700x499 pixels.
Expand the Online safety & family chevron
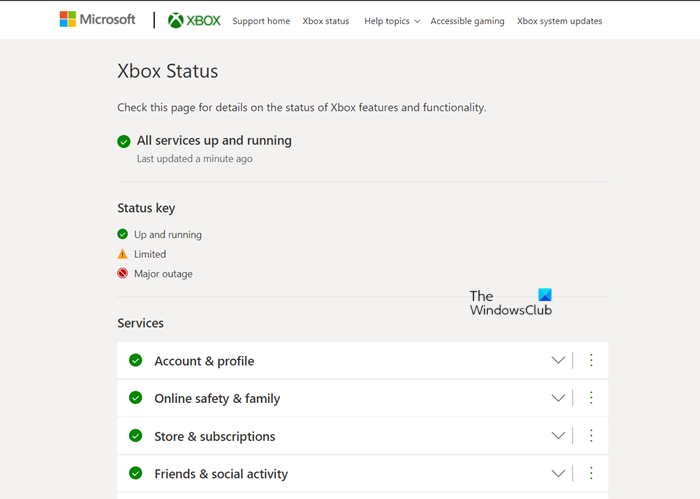(558, 398)
